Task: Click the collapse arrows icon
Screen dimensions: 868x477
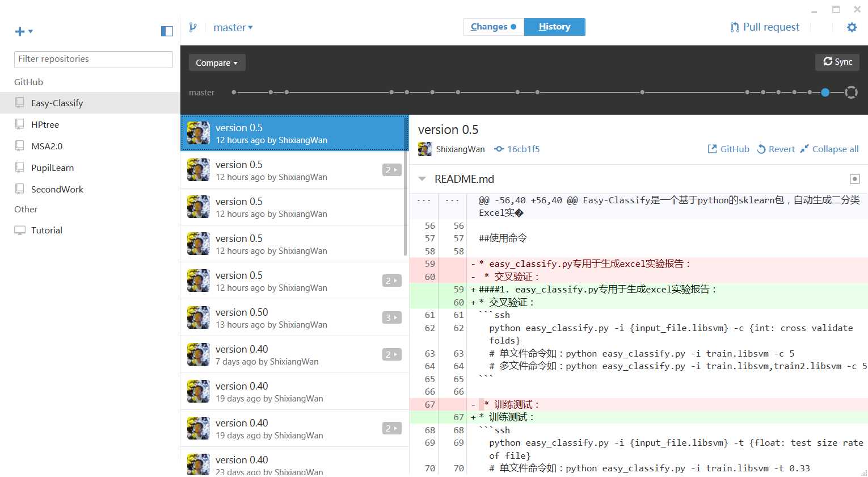Action: coord(804,149)
